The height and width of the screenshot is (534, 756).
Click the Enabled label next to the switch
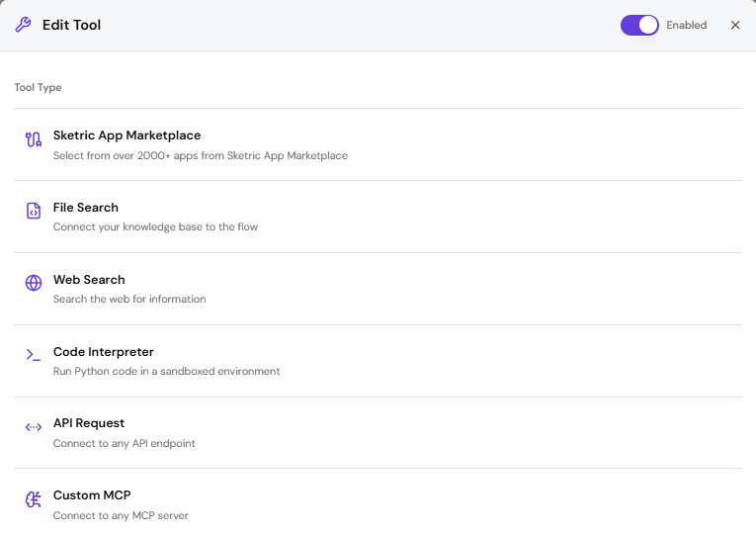click(686, 26)
